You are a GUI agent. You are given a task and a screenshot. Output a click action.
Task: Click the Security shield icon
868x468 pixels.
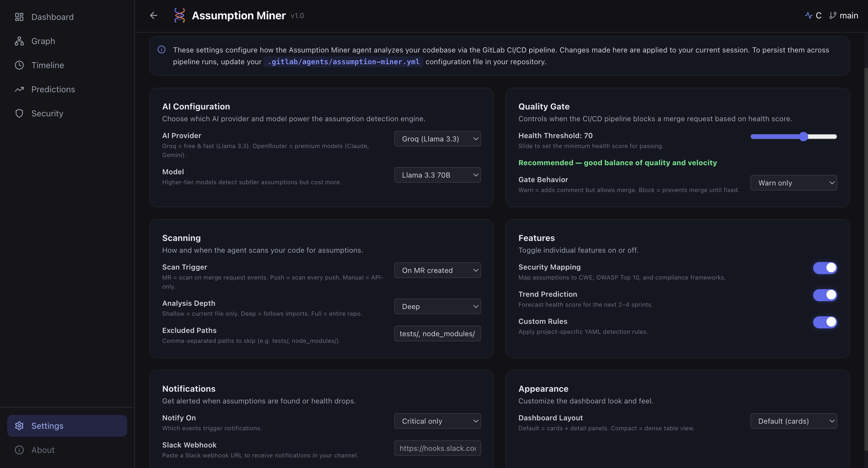19,113
